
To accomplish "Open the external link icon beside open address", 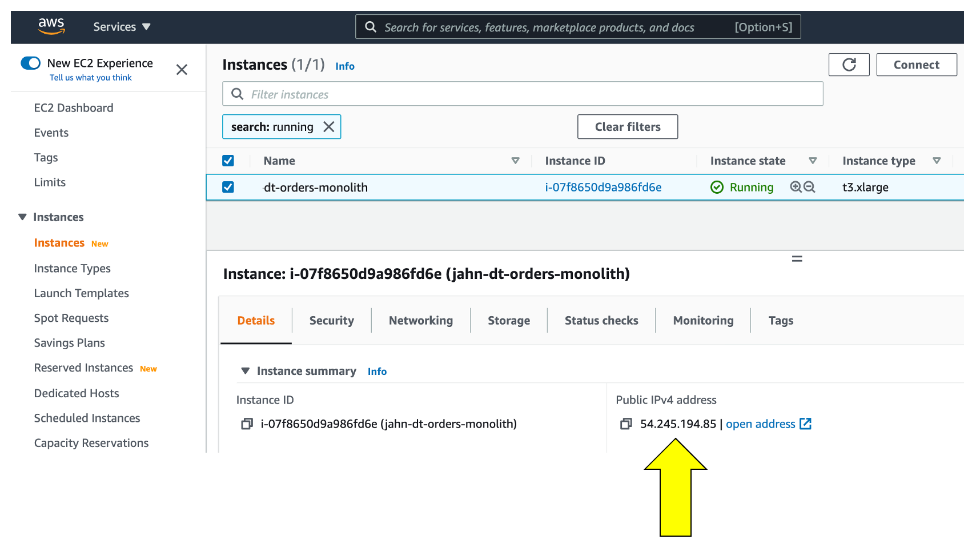I will [805, 424].
